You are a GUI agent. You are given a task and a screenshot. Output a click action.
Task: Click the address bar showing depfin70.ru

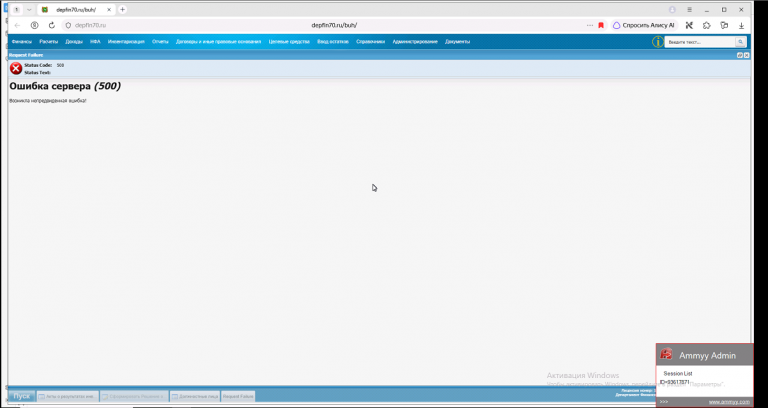point(334,25)
